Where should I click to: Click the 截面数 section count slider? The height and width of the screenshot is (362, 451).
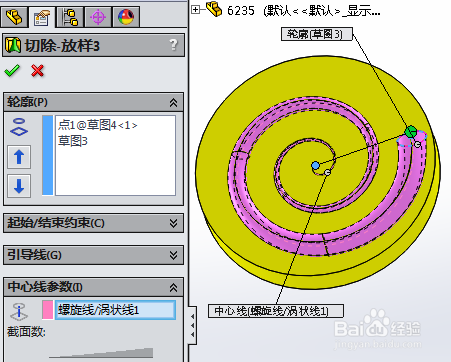pyautogui.click(x=101, y=353)
